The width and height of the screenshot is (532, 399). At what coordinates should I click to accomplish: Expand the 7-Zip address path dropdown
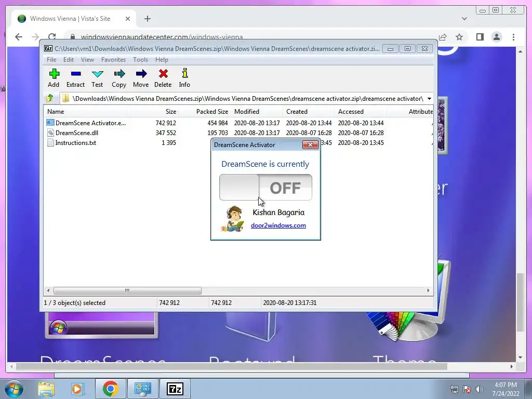(429, 99)
